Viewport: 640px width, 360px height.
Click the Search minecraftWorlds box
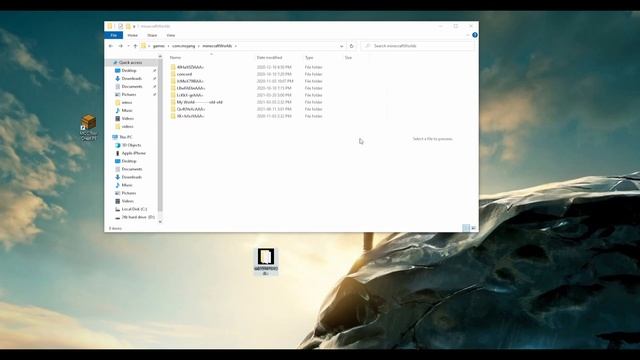click(x=418, y=46)
